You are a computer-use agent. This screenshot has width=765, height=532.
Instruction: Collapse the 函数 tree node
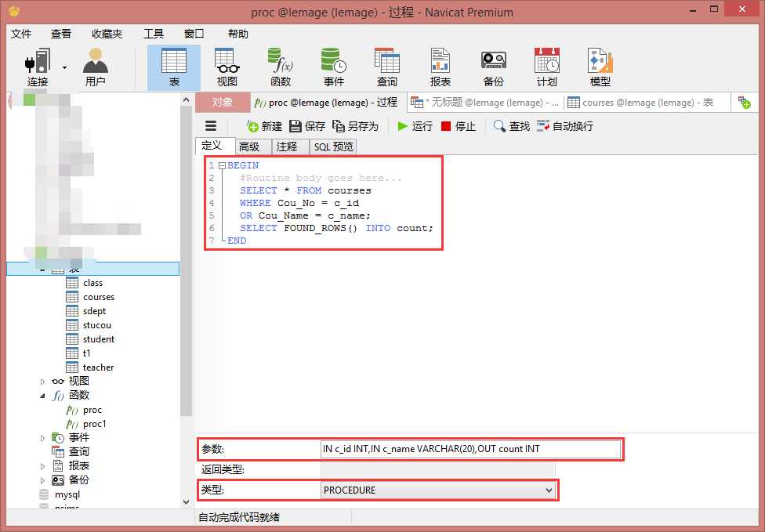click(x=42, y=396)
